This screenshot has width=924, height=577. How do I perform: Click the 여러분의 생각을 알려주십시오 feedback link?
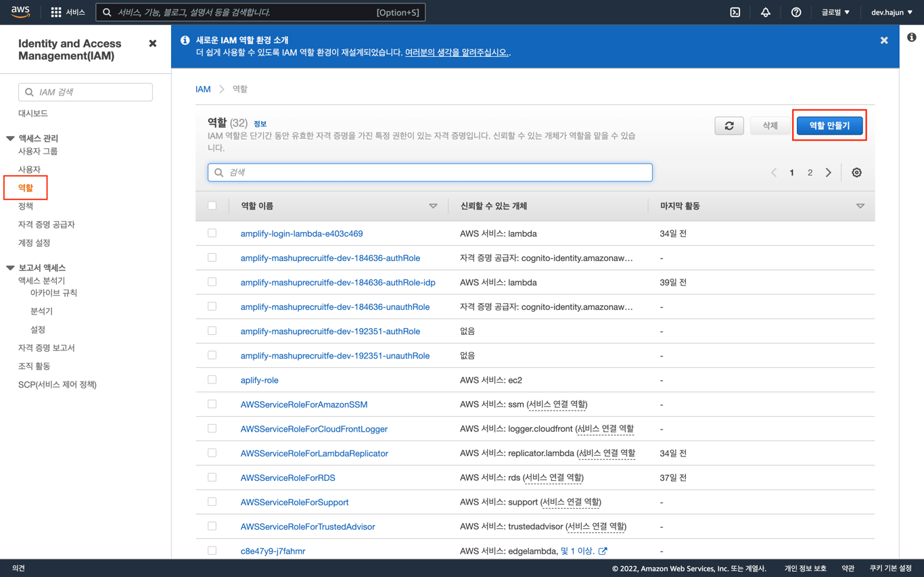(457, 52)
